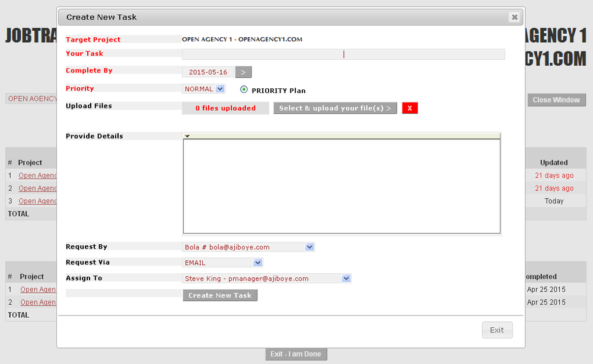
Task: Open the date picker arrow beside Complete By
Action: click(x=243, y=71)
